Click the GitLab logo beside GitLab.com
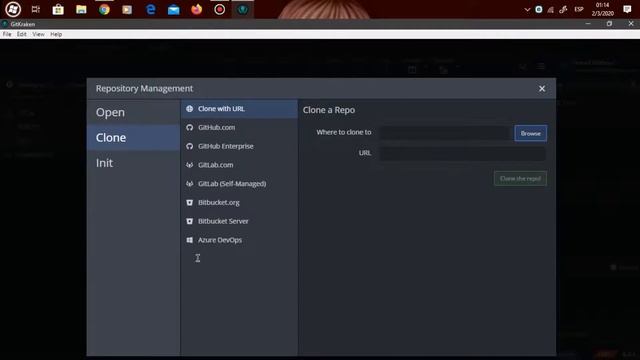Viewport: 640px width, 360px height. pyautogui.click(x=189, y=165)
